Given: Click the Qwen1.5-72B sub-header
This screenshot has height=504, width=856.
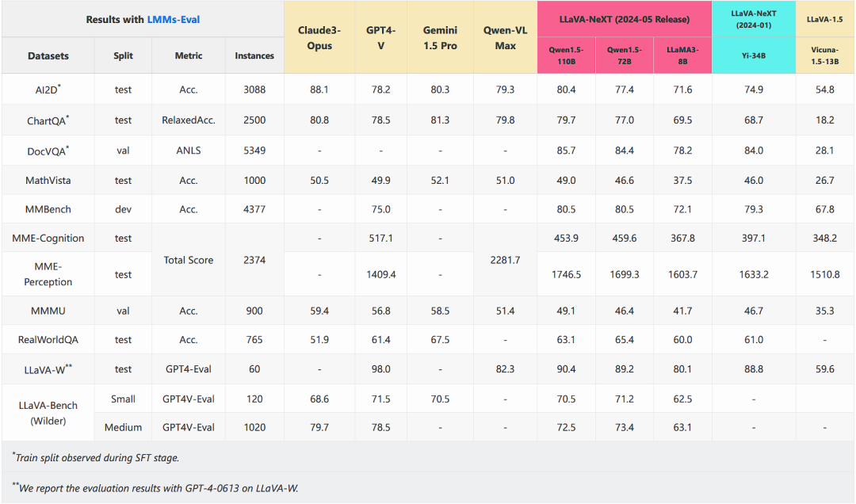Looking at the screenshot, I should coord(625,55).
